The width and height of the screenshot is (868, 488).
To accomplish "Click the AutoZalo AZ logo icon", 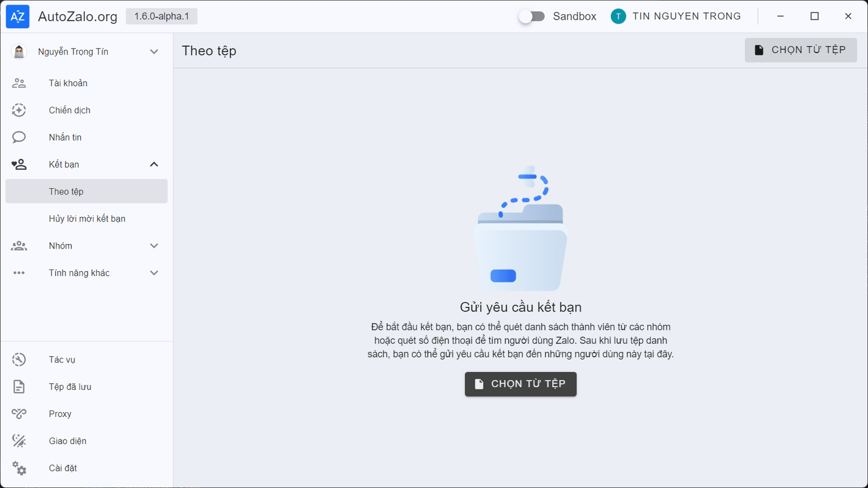I will (x=18, y=16).
